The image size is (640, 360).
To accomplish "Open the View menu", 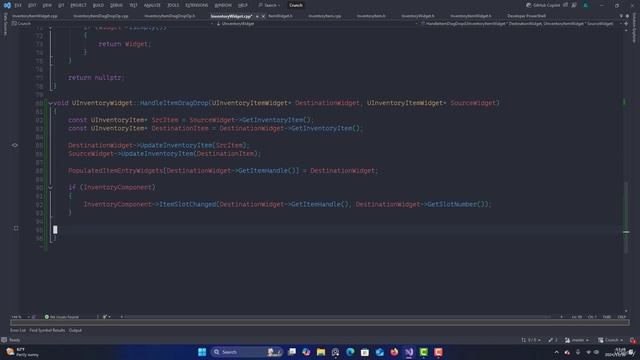I will (47, 5).
